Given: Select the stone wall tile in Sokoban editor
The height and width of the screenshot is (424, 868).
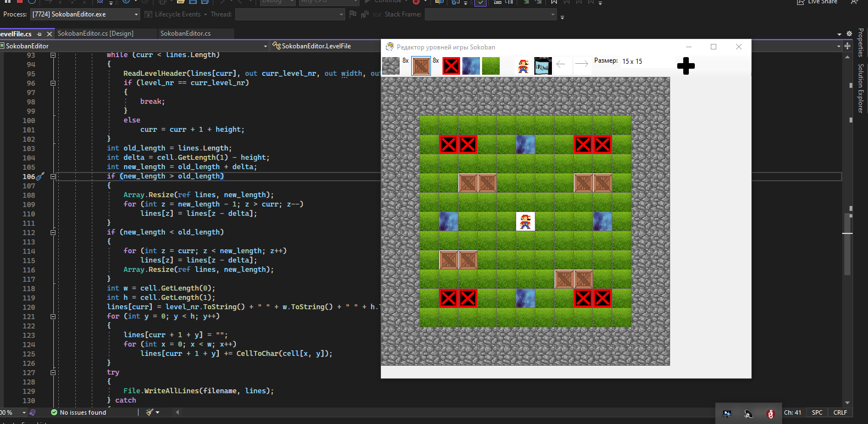Looking at the screenshot, I should [391, 66].
